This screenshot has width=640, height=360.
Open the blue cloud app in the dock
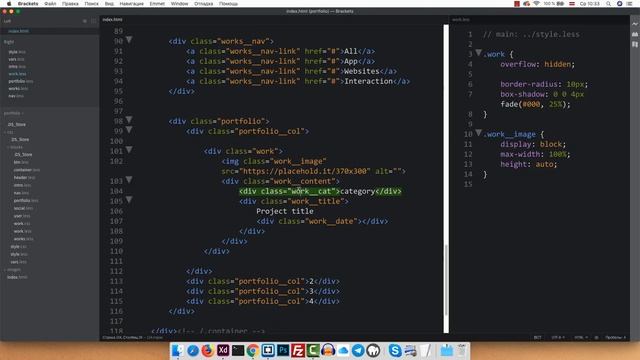pos(343,350)
